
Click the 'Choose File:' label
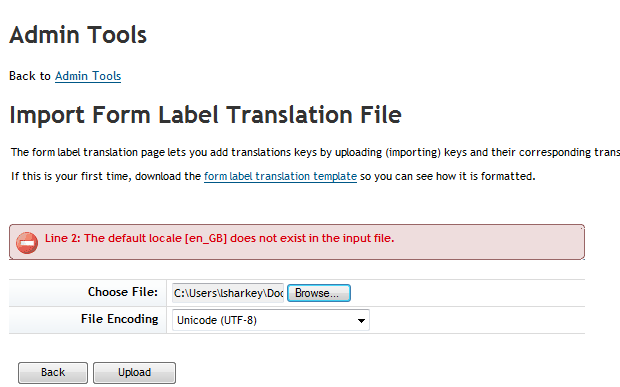coord(123,292)
